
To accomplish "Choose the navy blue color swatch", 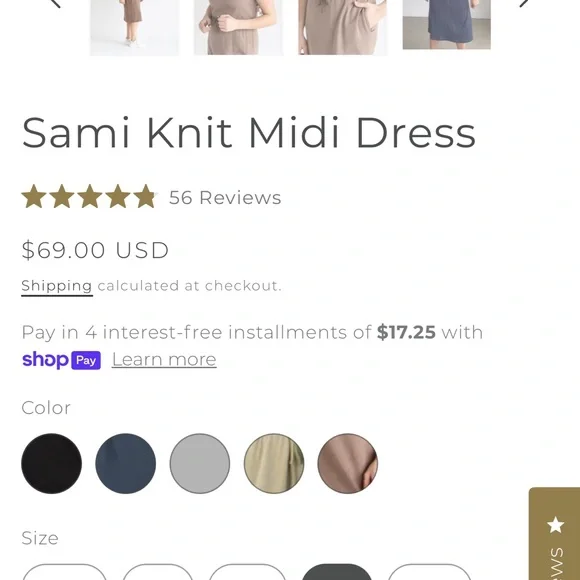I will coord(125,463).
